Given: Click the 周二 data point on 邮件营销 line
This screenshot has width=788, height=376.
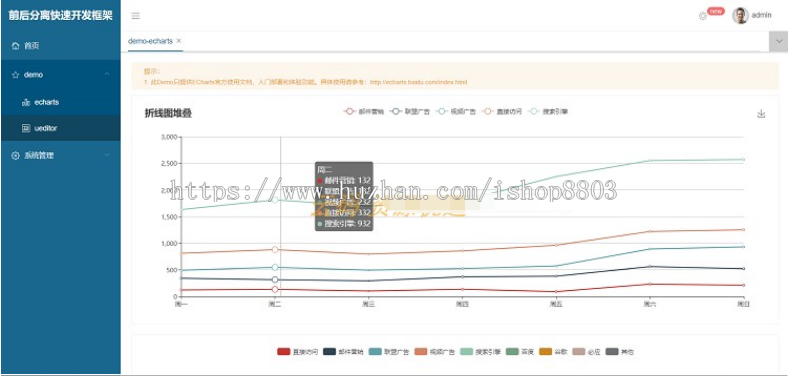Looking at the screenshot, I should pyautogui.click(x=275, y=290).
